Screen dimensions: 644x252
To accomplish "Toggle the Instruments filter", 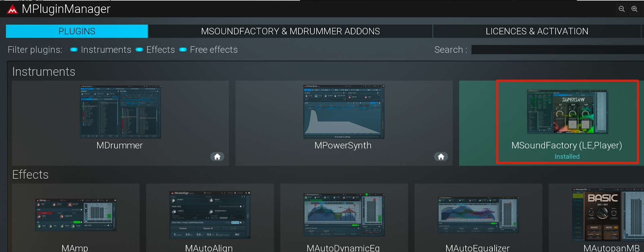I will [x=74, y=50].
